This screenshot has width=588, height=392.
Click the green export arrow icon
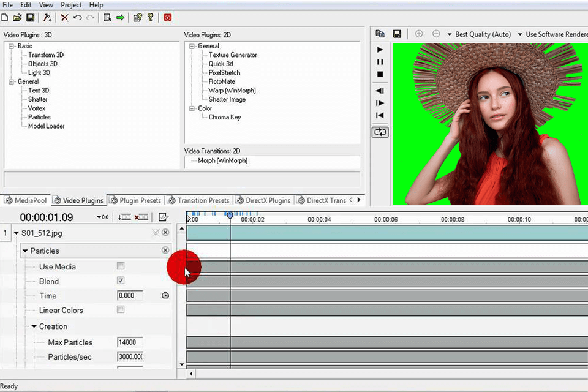[121, 18]
